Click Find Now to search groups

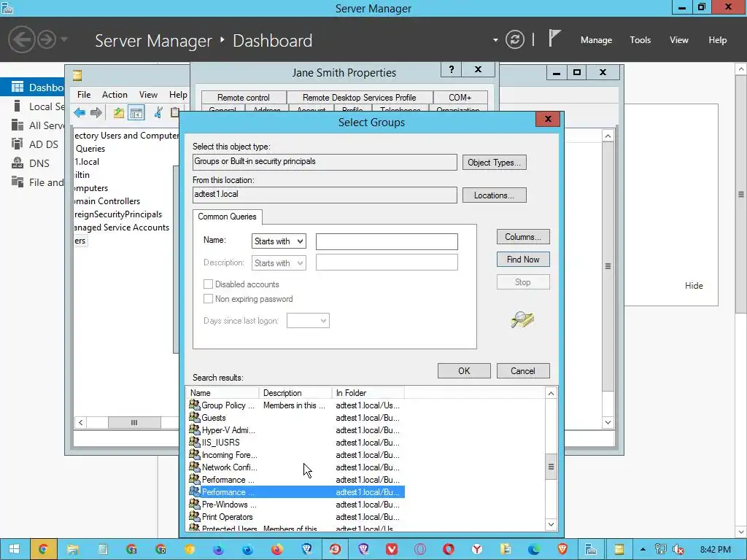(x=523, y=259)
